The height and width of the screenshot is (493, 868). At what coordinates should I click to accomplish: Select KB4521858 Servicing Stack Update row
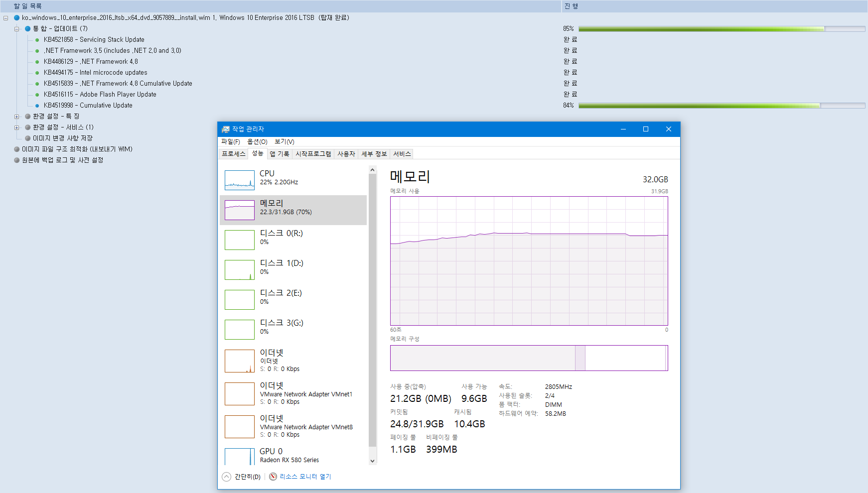pos(94,40)
